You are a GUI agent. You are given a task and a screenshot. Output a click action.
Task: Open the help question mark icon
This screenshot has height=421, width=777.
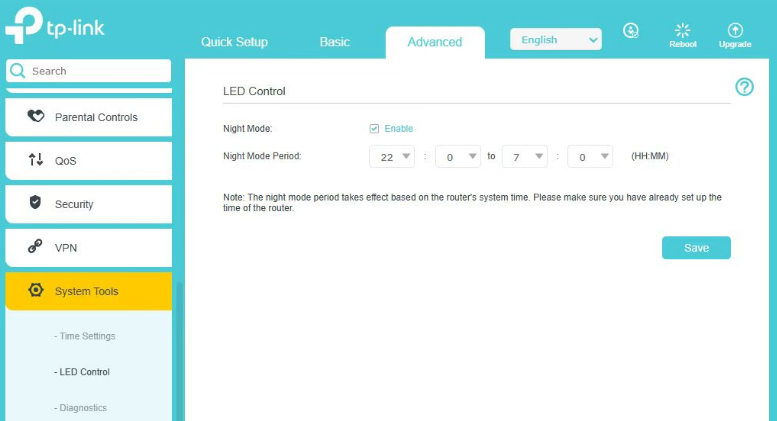tap(744, 87)
